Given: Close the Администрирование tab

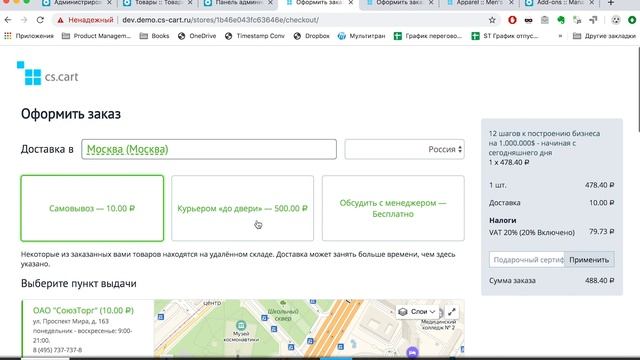Looking at the screenshot, I should [109, 3].
